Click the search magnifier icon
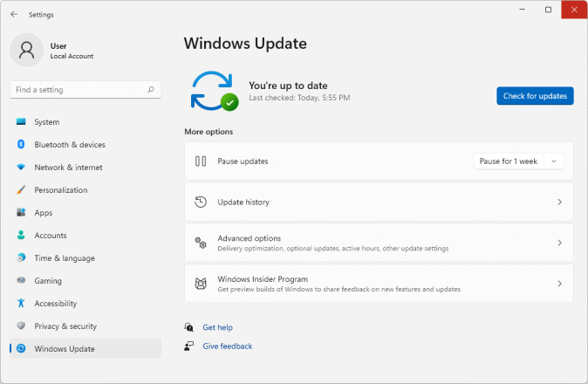588x384 pixels. point(151,90)
